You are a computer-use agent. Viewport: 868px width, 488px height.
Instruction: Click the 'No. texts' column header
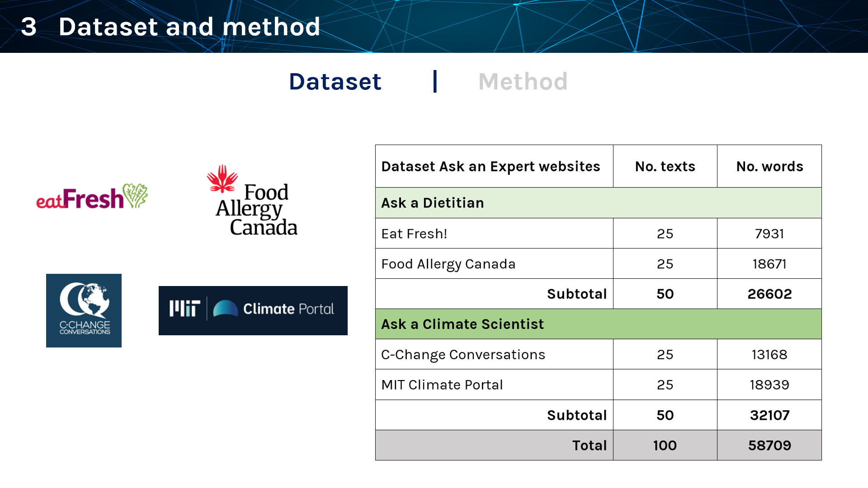(665, 166)
